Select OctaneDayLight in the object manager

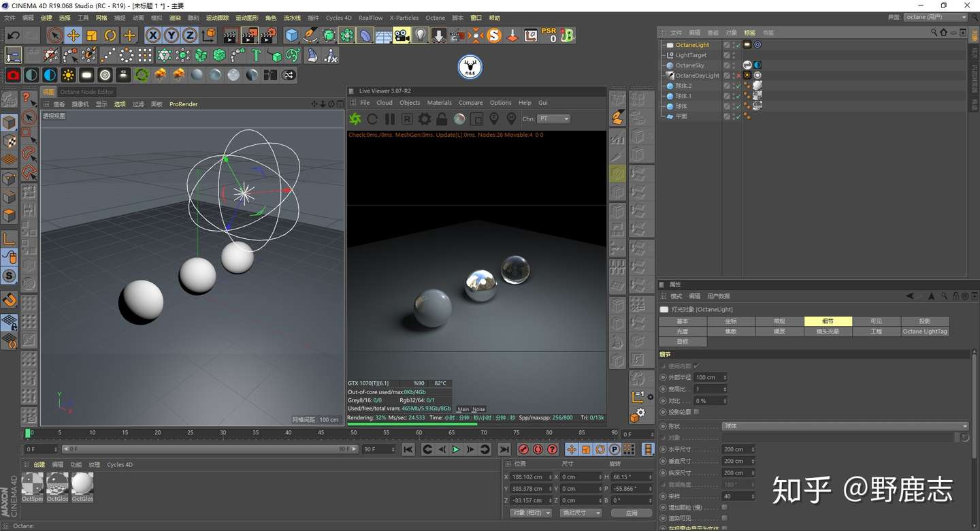697,76
